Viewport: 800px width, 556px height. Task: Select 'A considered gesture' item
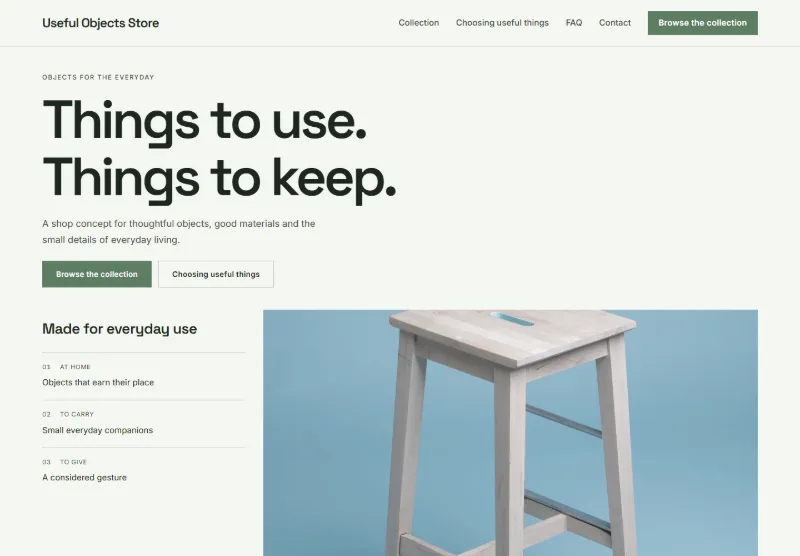(84, 477)
